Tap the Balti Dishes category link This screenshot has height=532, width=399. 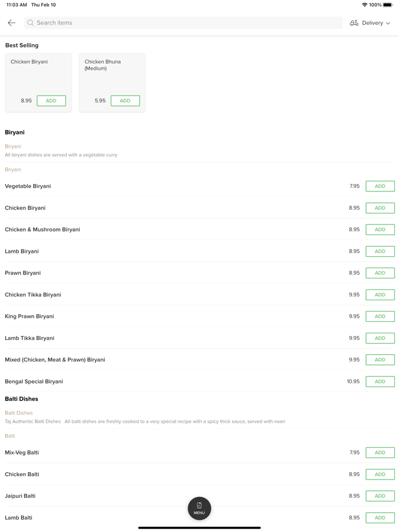tap(19, 413)
